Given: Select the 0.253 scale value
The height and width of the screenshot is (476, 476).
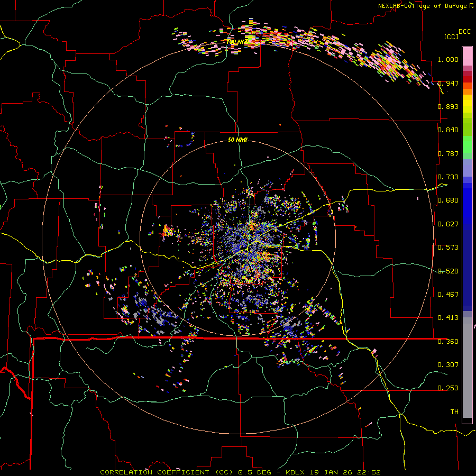Looking at the screenshot, I should (x=448, y=388).
